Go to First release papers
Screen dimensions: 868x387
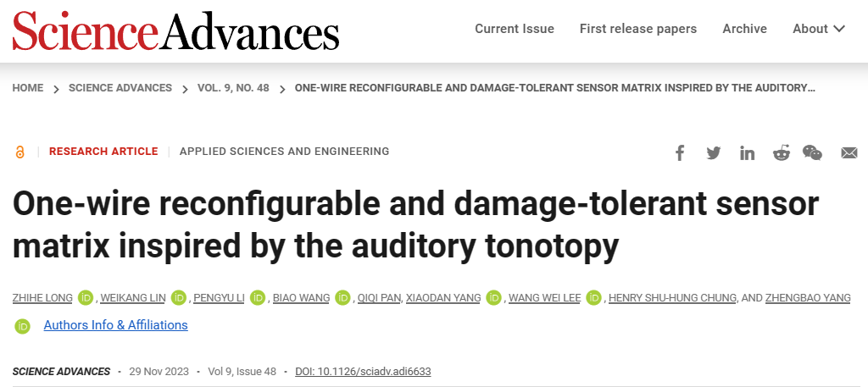[638, 29]
